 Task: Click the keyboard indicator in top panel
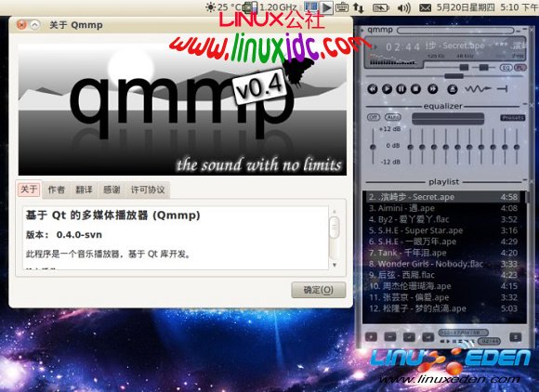tap(342, 7)
